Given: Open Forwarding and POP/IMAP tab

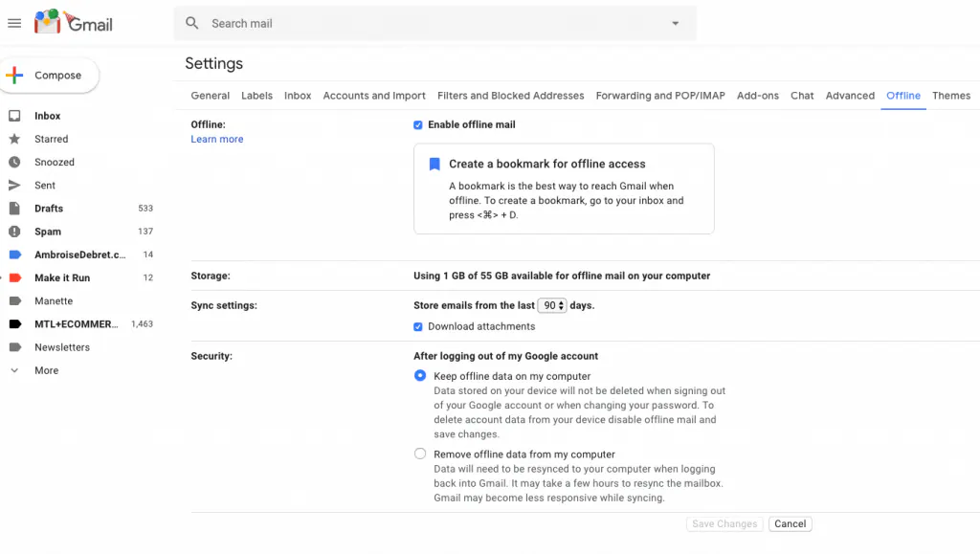Looking at the screenshot, I should [x=660, y=96].
